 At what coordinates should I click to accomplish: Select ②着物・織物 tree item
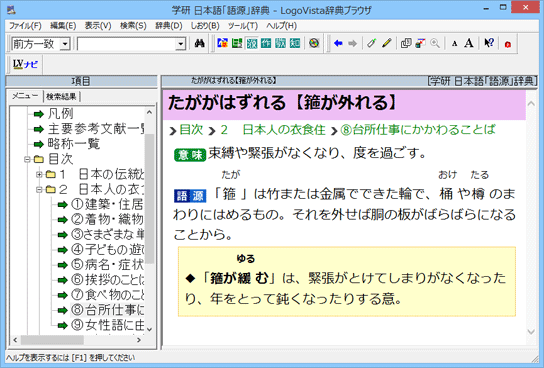pos(107,219)
